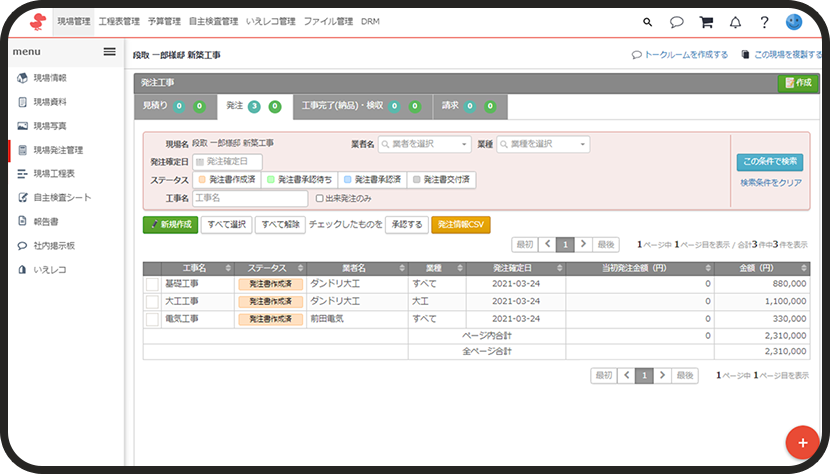Open the 業者を選択 dropdown

[x=425, y=144]
